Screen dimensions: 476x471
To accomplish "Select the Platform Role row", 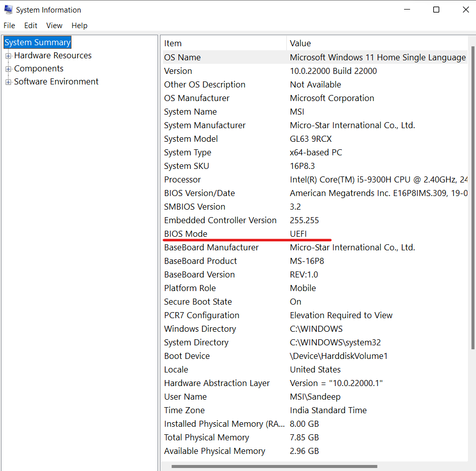I will coord(315,288).
